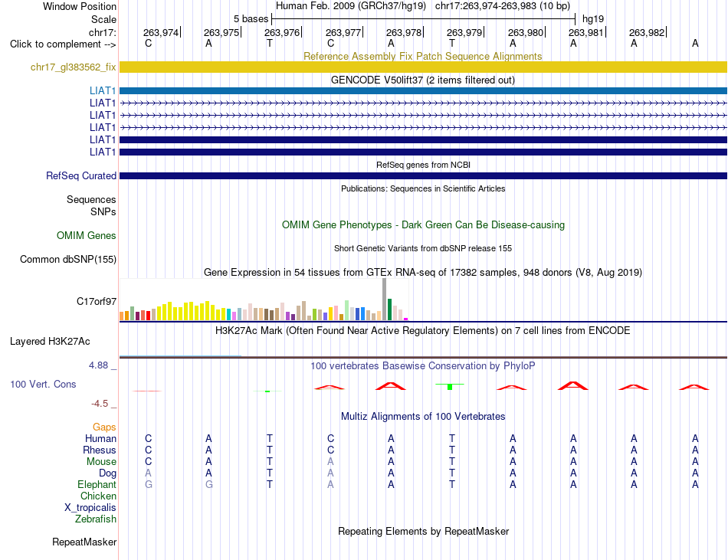Select the 'Scale' track label
Image resolution: width=728 pixels, height=560 pixels.
pyautogui.click(x=103, y=19)
